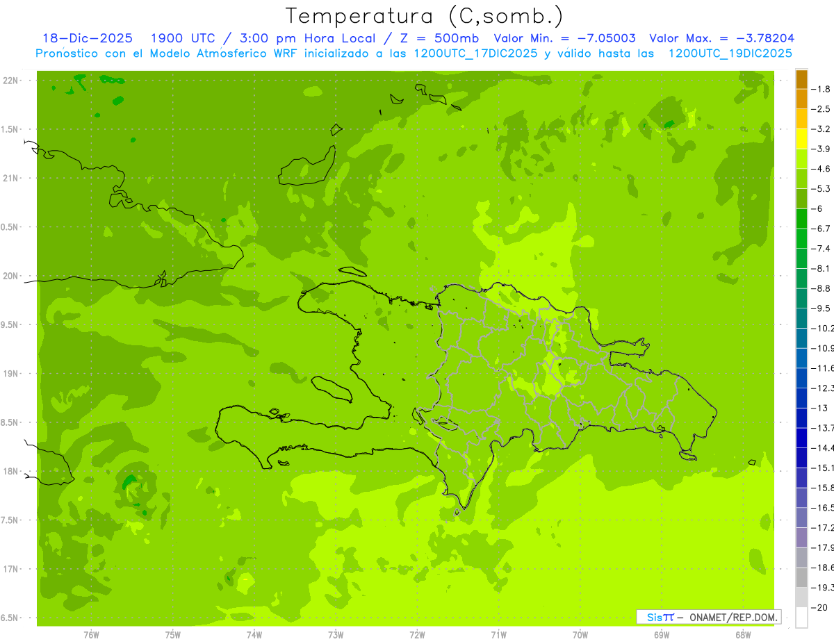Image resolution: width=834 pixels, height=644 pixels.
Task: Click the "73W" longitude axis label
Action: (x=336, y=635)
